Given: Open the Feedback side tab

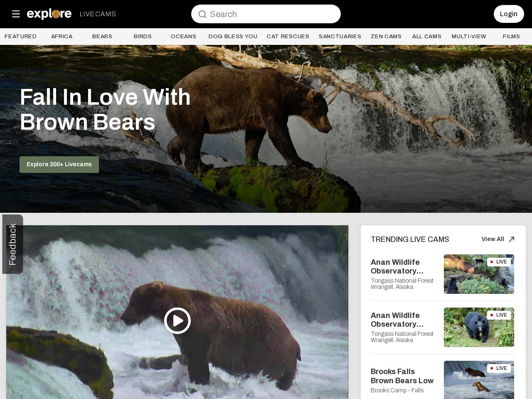Looking at the screenshot, I should point(12,244).
